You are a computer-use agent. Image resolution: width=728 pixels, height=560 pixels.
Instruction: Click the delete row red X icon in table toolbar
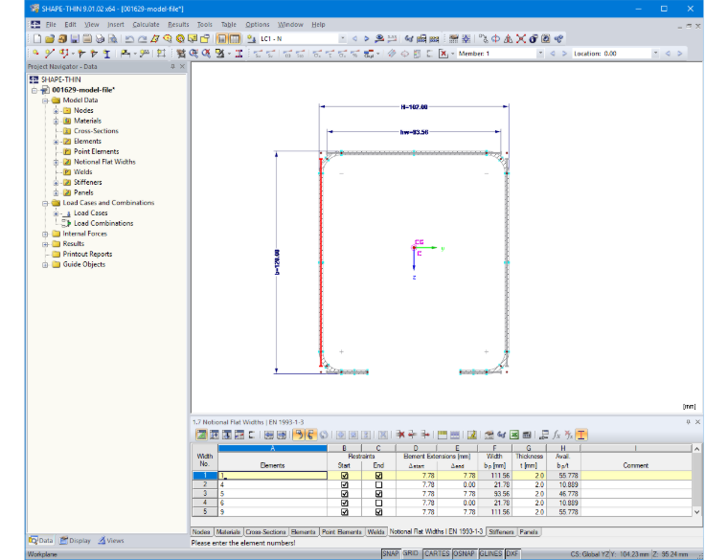400,435
